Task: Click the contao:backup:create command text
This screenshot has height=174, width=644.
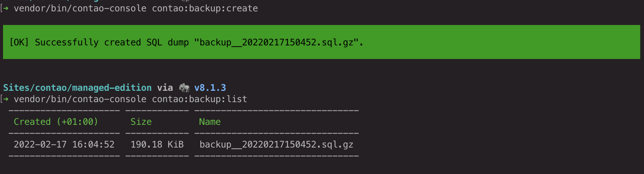Action: point(205,8)
